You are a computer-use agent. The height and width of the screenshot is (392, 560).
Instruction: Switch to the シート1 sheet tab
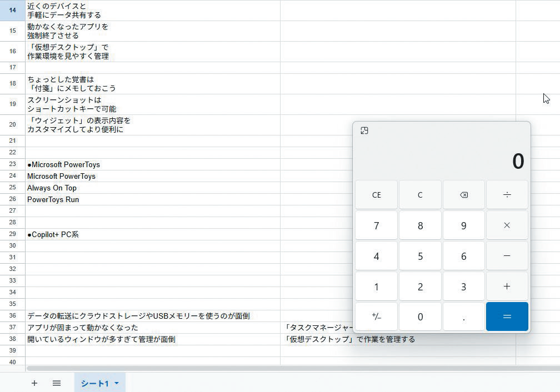96,383
